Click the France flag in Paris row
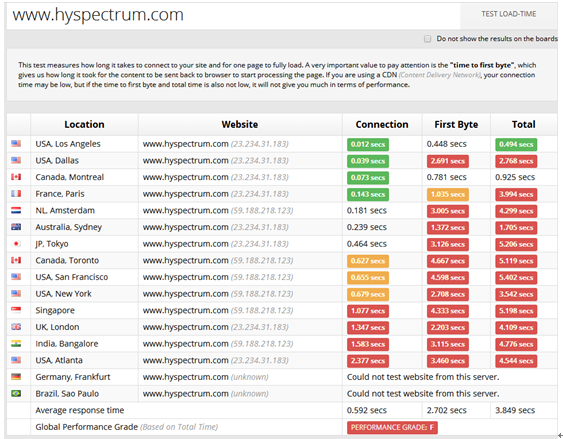The height and width of the screenshot is (439, 563). (x=16, y=193)
